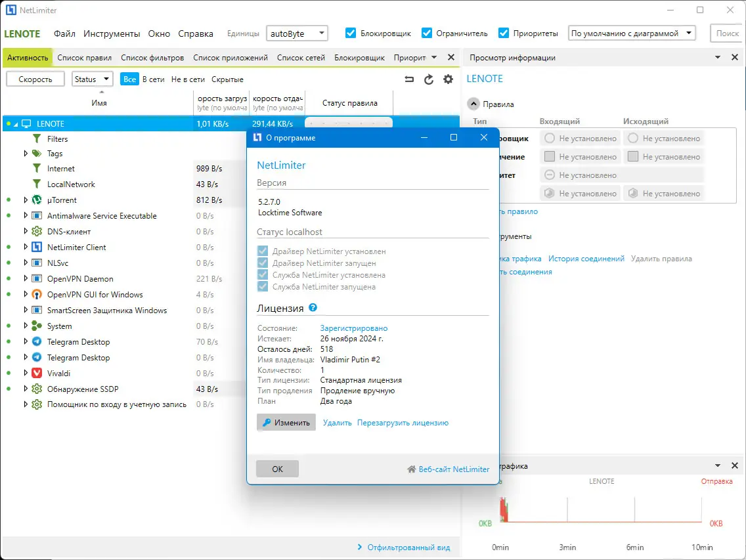The width and height of the screenshot is (746, 560).
Task: Click the refresh icon in Activity toolbar
Action: click(429, 79)
